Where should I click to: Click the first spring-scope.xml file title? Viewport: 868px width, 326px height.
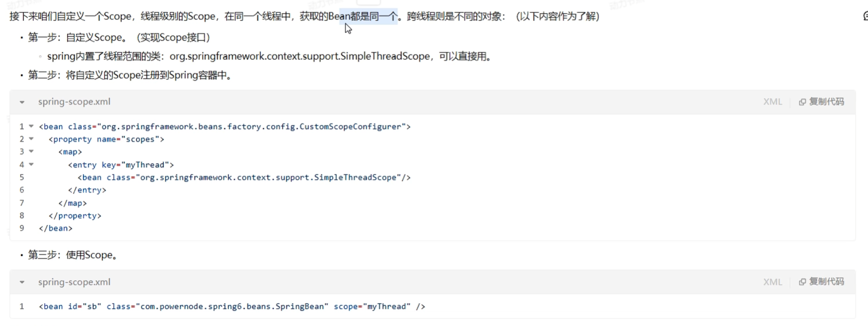[x=74, y=102]
